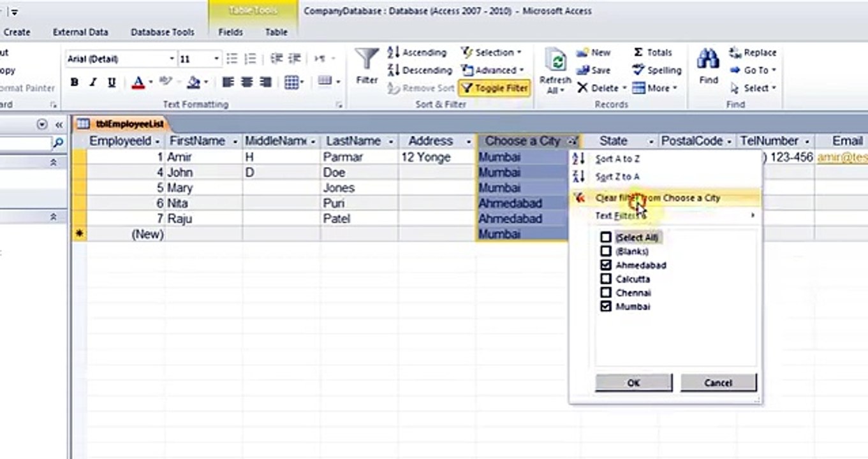Align text right in ribbon
The image size is (868, 459).
[266, 82]
